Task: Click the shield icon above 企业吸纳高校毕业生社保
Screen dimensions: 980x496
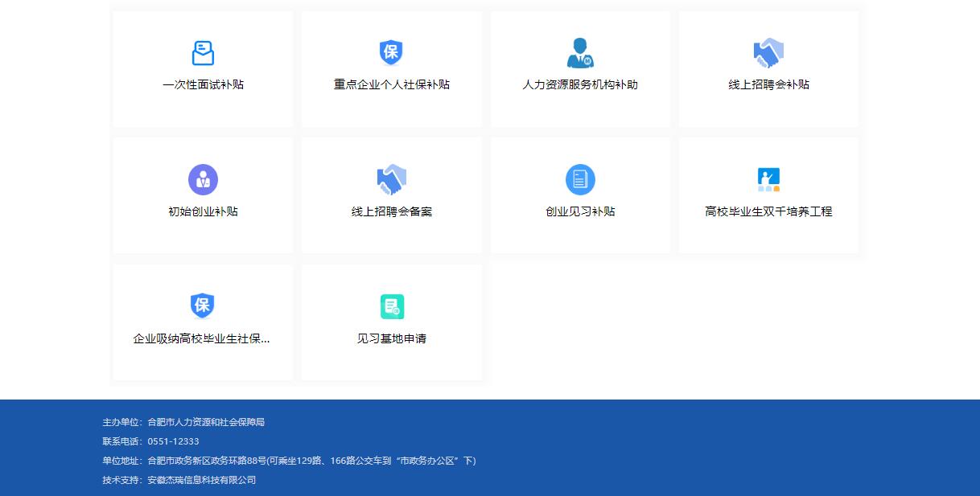Action: [x=203, y=306]
